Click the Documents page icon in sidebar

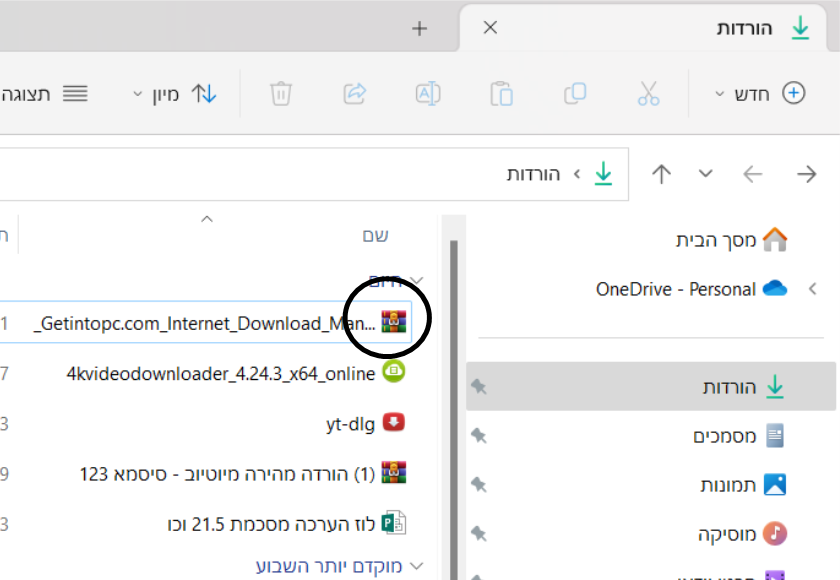pyautogui.click(x=775, y=435)
